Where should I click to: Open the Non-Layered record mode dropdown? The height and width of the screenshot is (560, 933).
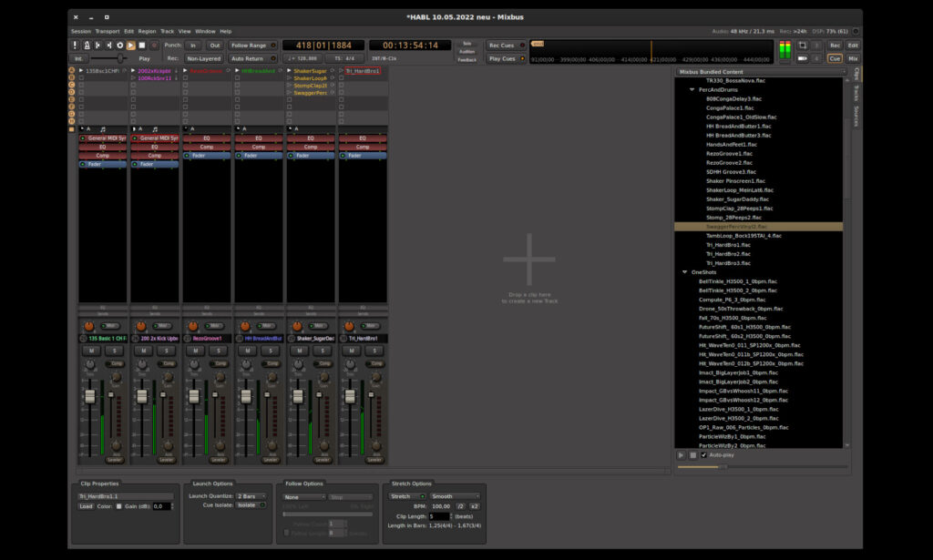[x=203, y=58]
